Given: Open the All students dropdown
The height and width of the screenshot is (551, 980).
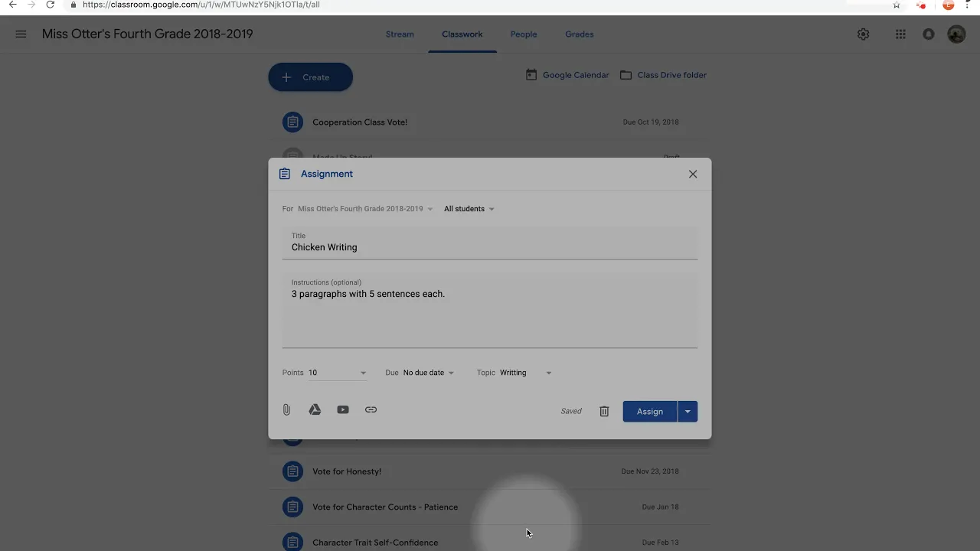Looking at the screenshot, I should tap(469, 209).
